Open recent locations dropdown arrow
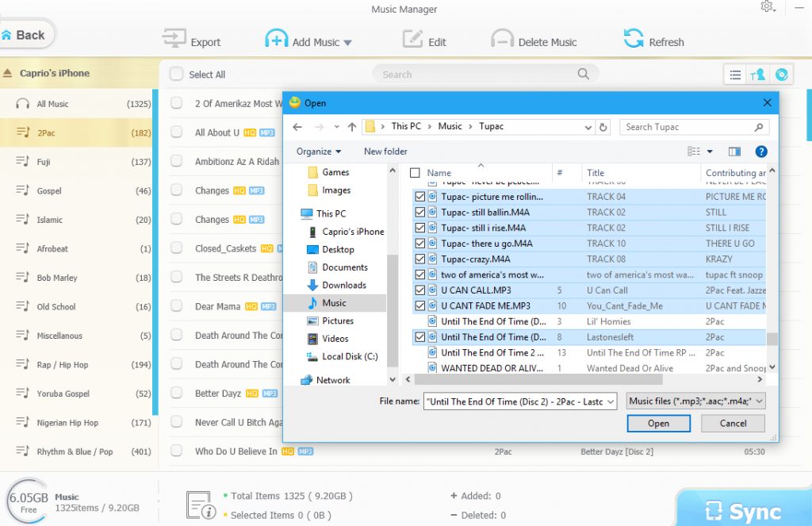Screen dimensions: 812x526 coord(336,127)
